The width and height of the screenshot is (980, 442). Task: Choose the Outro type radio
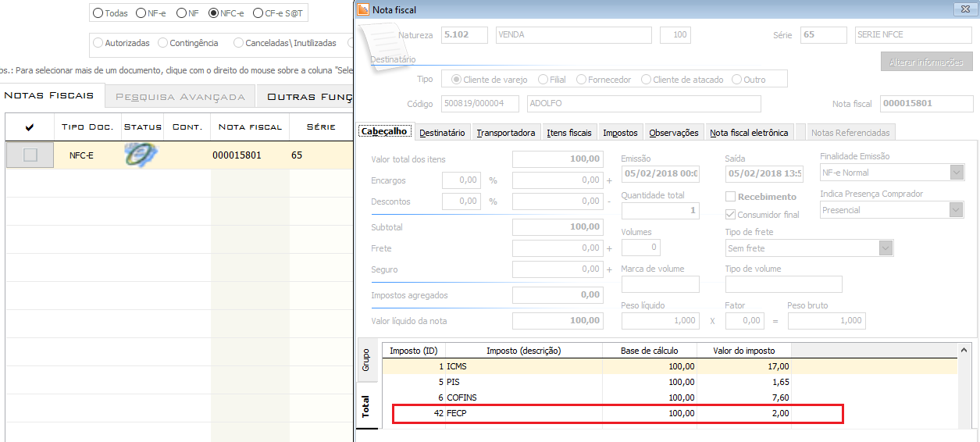736,79
